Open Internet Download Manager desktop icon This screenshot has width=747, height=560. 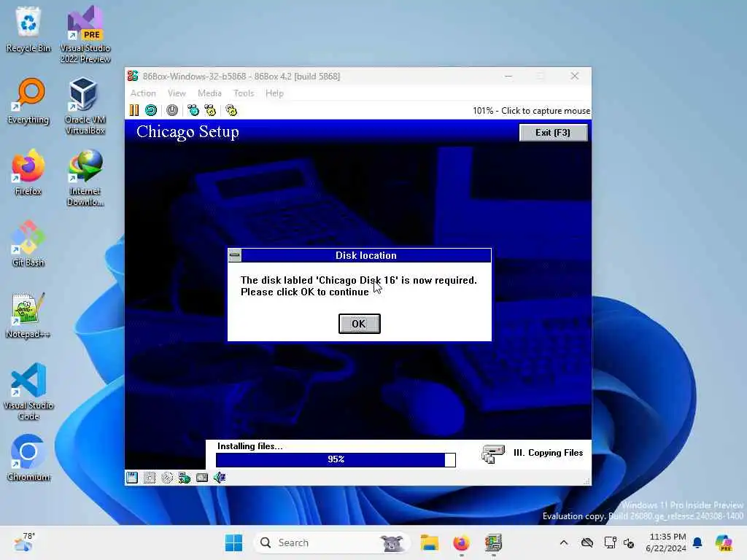click(x=85, y=178)
